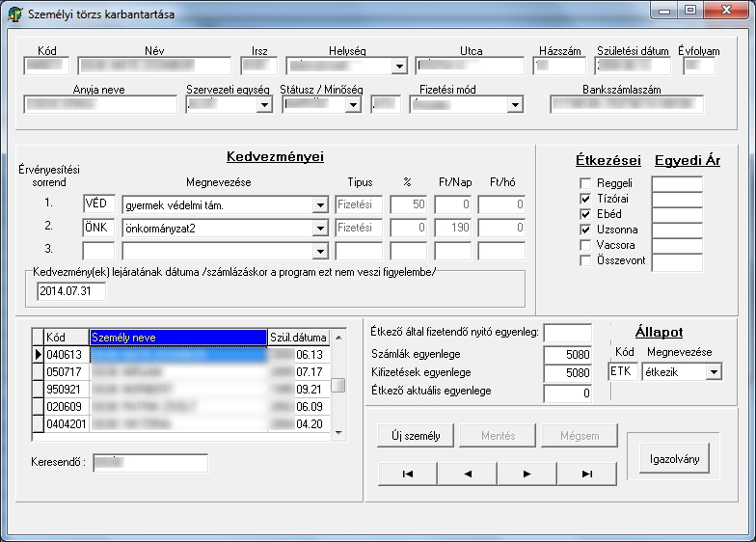Click the Ebéd Egyedi Ár price field
The width and height of the screenshot is (756, 542).
[x=677, y=214]
